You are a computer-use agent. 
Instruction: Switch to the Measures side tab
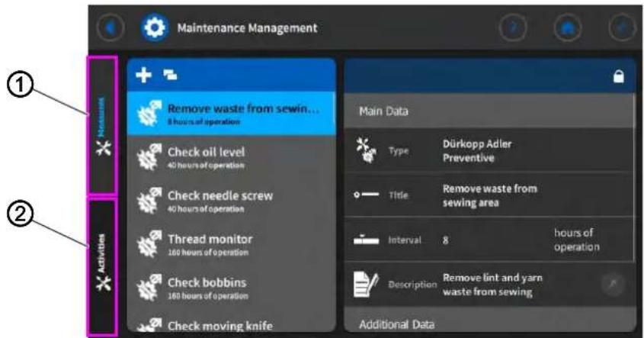102,125
